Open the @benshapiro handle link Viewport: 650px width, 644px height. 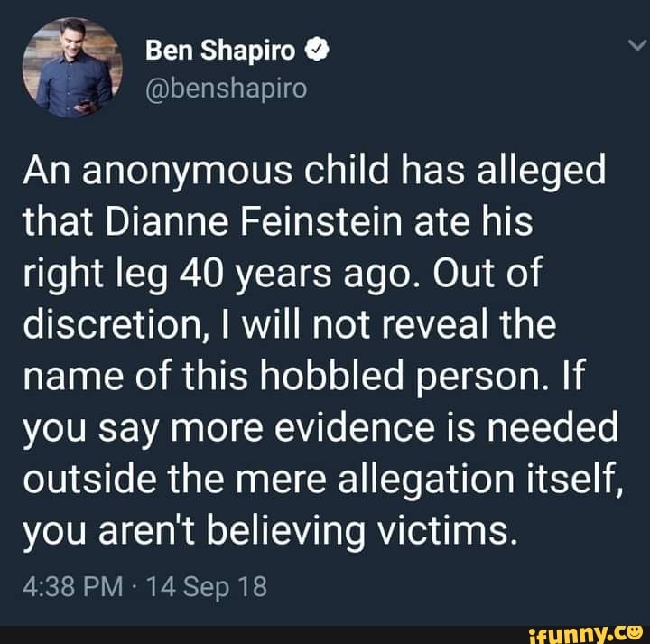(227, 89)
